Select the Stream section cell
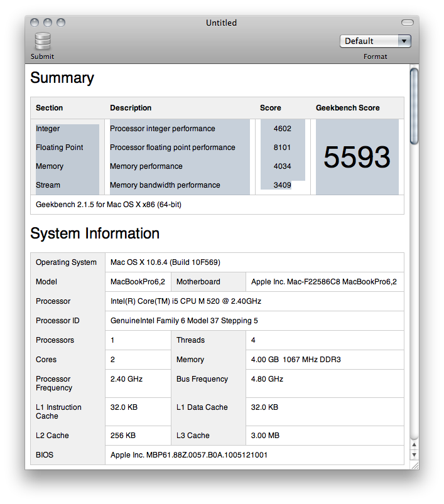The height and width of the screenshot is (504, 444). click(x=48, y=185)
